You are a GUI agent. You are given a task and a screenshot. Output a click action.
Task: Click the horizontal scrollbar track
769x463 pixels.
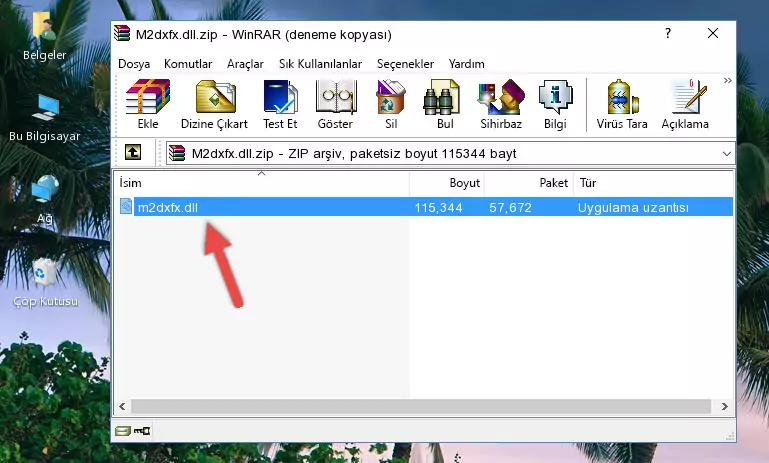pyautogui.click(x=421, y=406)
